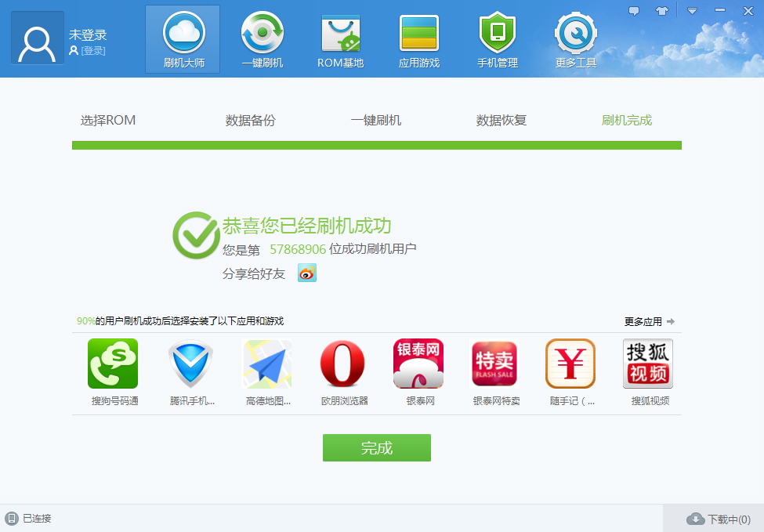The width and height of the screenshot is (764, 532).
Task: Open the 应用游戏 app center
Action: click(x=418, y=38)
